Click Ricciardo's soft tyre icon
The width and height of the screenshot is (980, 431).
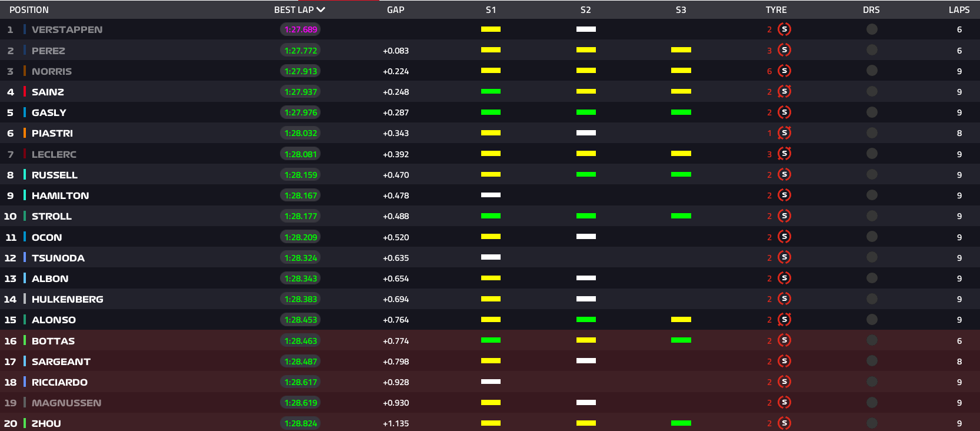point(784,382)
